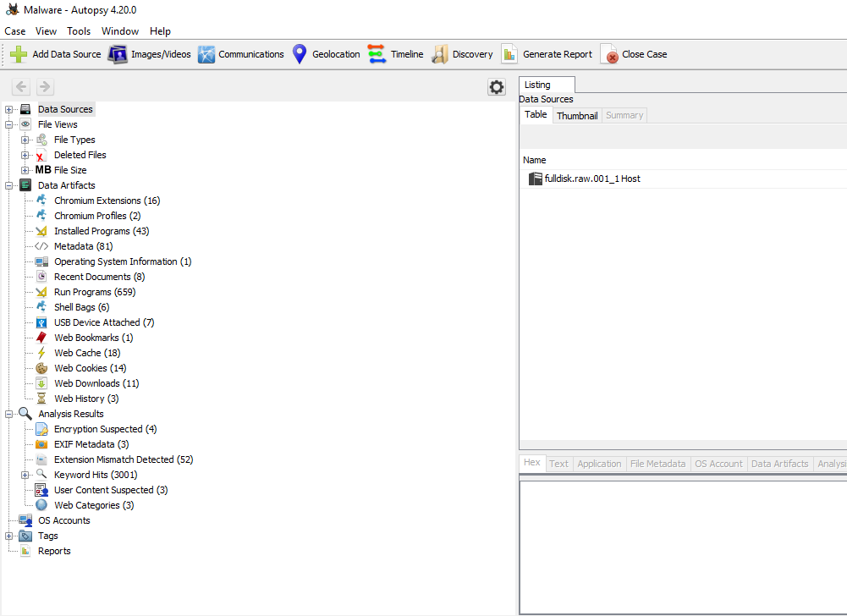This screenshot has width=847, height=616.
Task: Switch to the OS Account tab
Action: pos(718,464)
